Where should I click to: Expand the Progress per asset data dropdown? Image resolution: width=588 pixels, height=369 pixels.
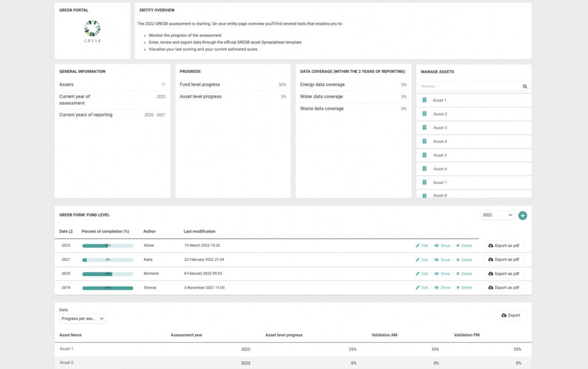coord(83,318)
